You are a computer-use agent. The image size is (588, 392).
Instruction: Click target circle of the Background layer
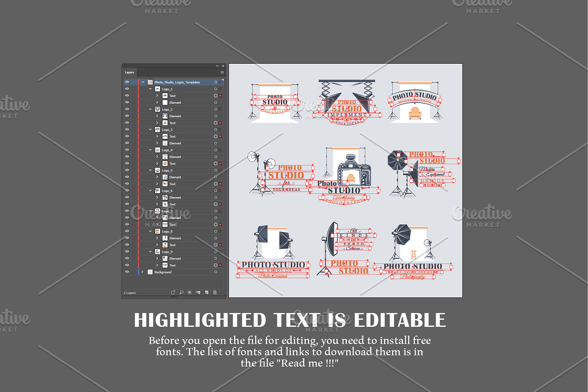point(216,272)
